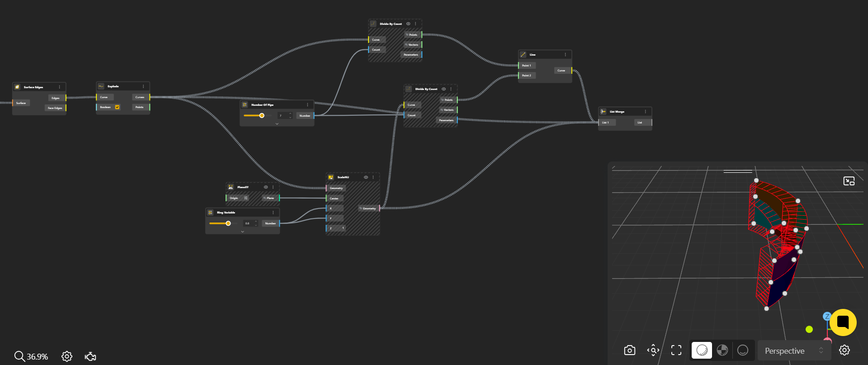Click the Ring Variable 0.8 value field

[248, 223]
